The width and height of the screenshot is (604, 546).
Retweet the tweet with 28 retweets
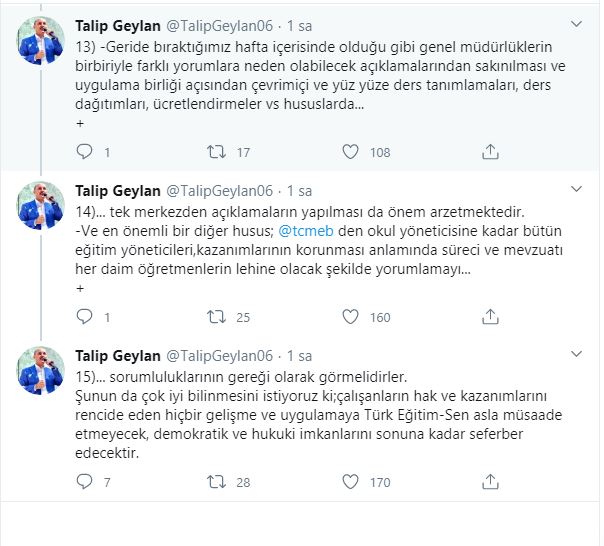tap(215, 483)
